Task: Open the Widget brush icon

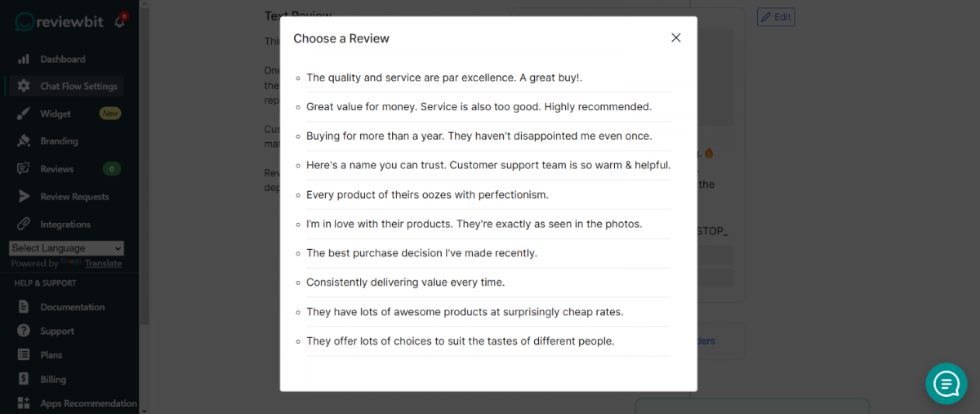Action: click(x=24, y=114)
